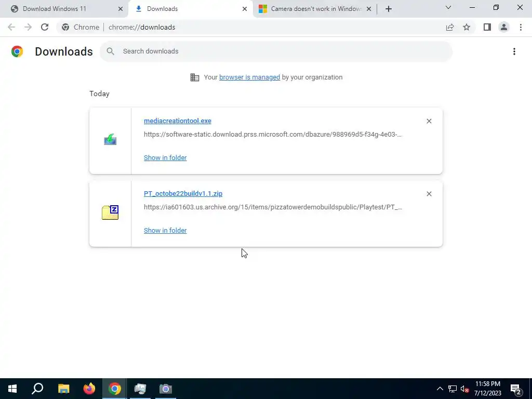
Task: Open a new browser tab
Action: [389, 9]
